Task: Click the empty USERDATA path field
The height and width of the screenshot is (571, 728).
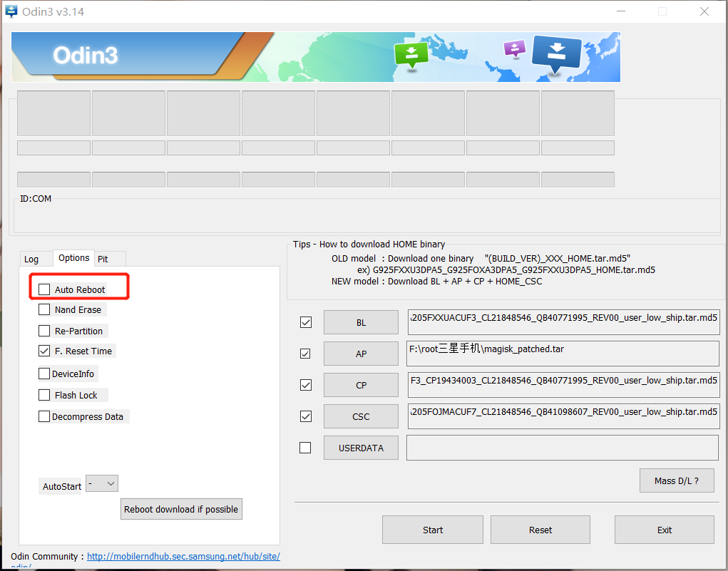Action: click(x=563, y=448)
